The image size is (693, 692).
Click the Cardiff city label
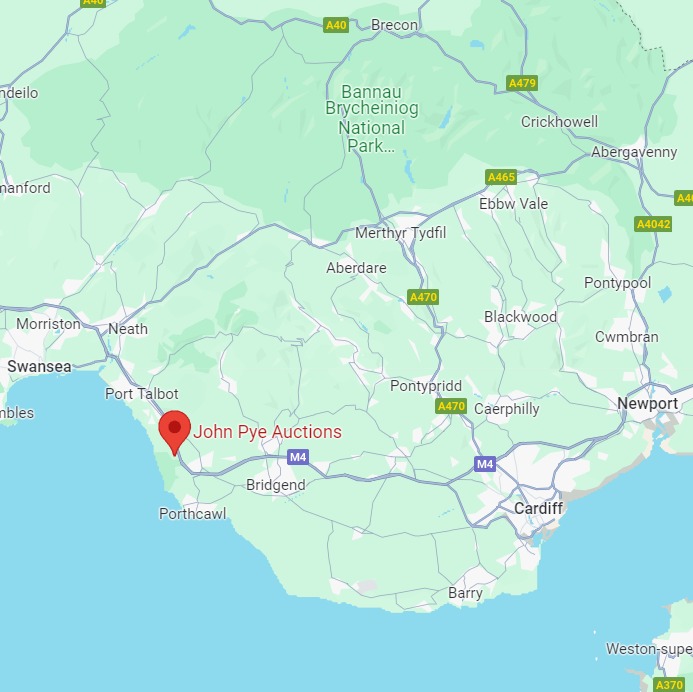pyautogui.click(x=538, y=508)
